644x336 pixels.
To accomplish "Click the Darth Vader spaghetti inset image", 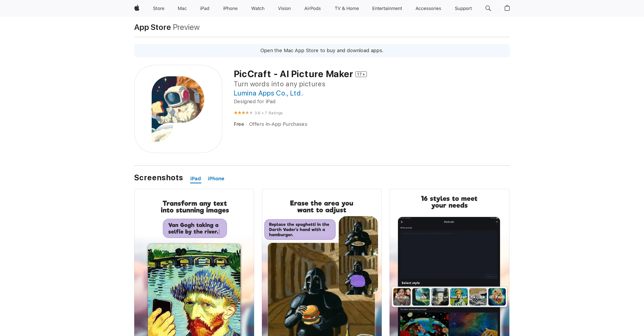I will coord(358,236).
